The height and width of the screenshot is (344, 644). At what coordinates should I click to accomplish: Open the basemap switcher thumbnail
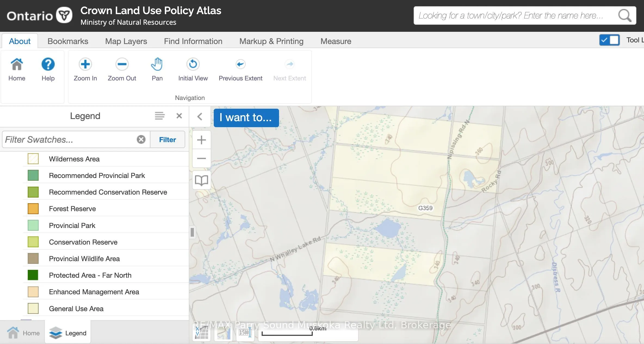point(223,332)
